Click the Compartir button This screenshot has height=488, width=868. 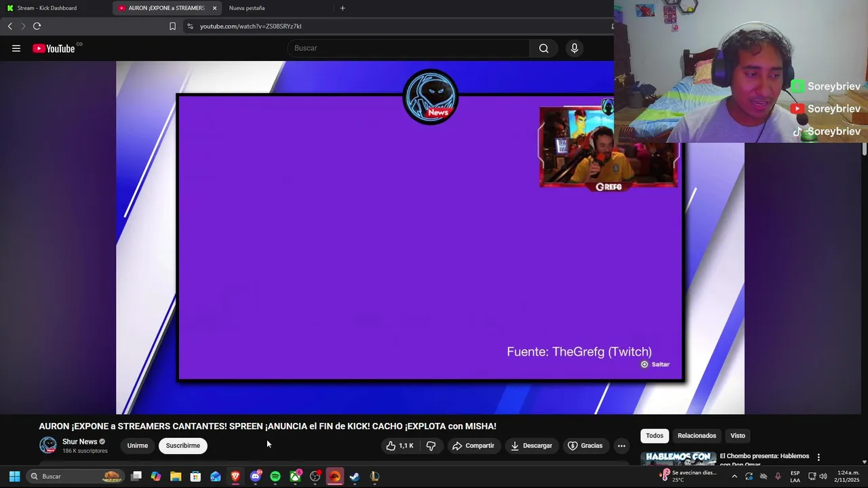(x=473, y=445)
